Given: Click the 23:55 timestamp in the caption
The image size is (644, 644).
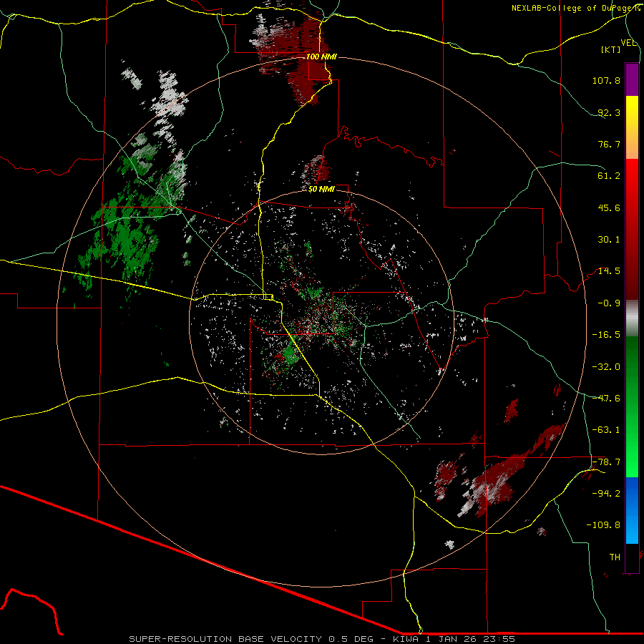Looking at the screenshot, I should pyautogui.click(x=501, y=639).
